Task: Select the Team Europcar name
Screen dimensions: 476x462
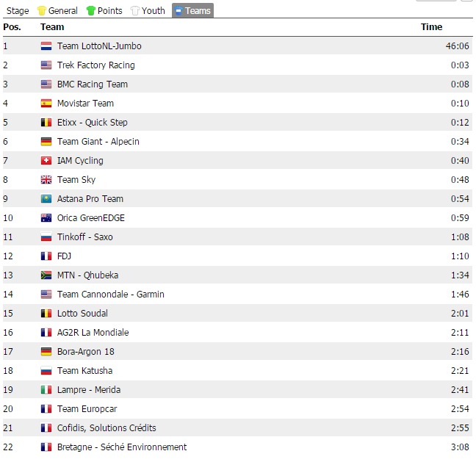Action: (87, 409)
